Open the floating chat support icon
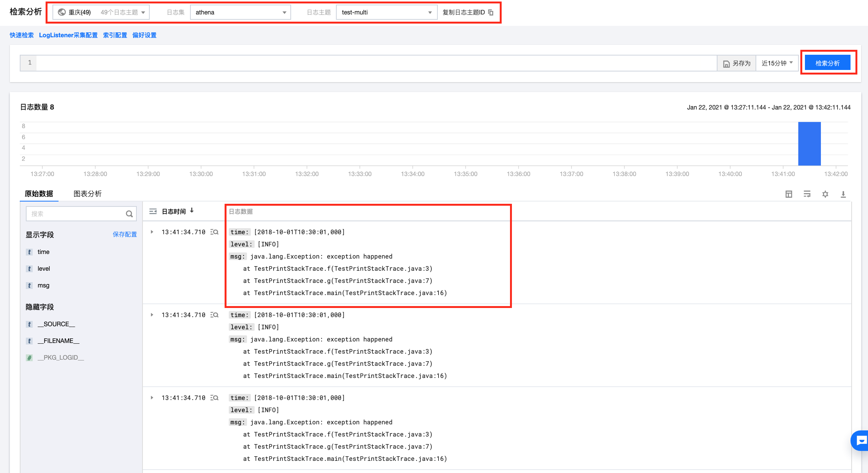The width and height of the screenshot is (868, 473). (860, 441)
